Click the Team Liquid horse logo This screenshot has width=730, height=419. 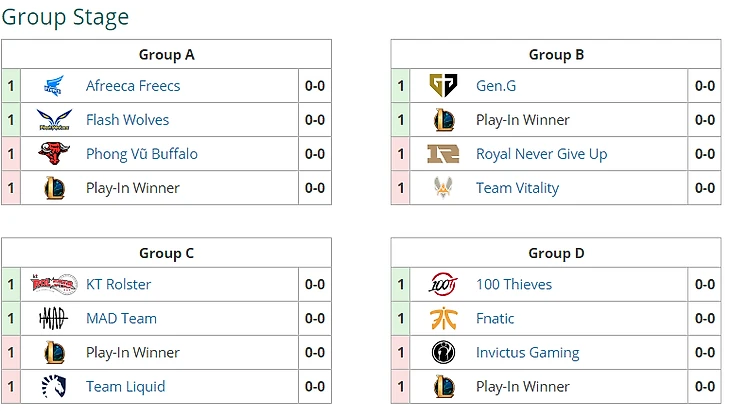(x=54, y=387)
